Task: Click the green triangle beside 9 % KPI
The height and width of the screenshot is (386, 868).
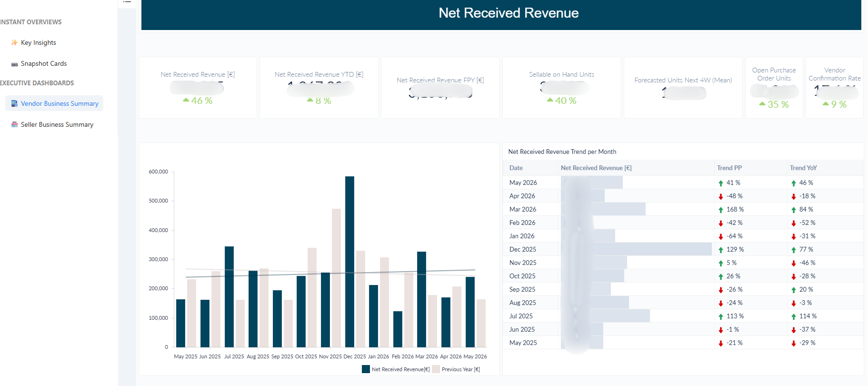Action: click(826, 103)
